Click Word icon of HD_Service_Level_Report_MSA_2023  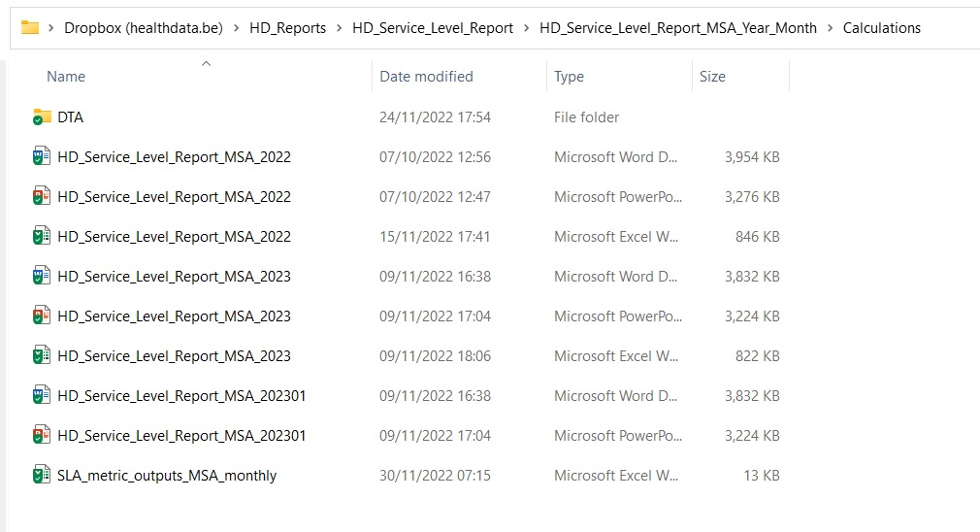42,277
